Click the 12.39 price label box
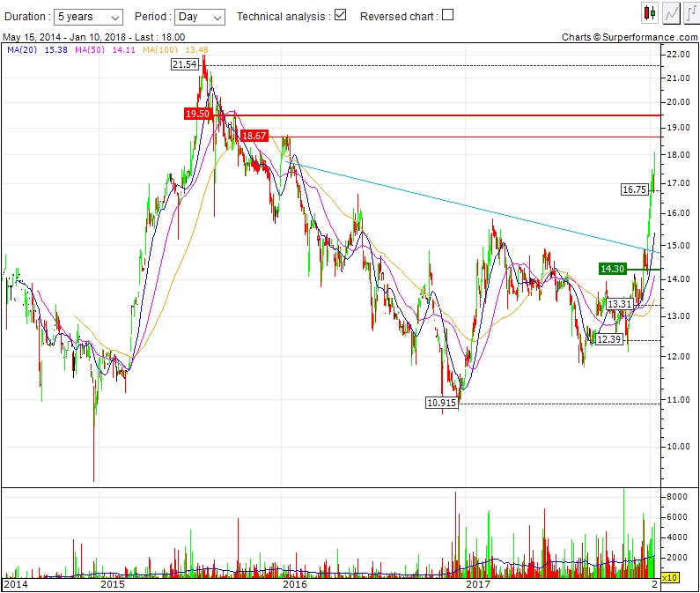The width and height of the screenshot is (700, 593). pyautogui.click(x=609, y=339)
